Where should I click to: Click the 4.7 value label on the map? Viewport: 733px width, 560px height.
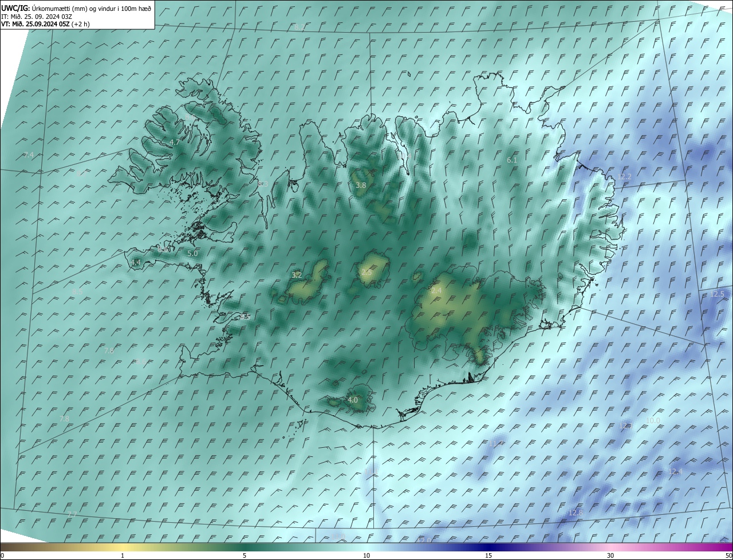click(x=175, y=142)
